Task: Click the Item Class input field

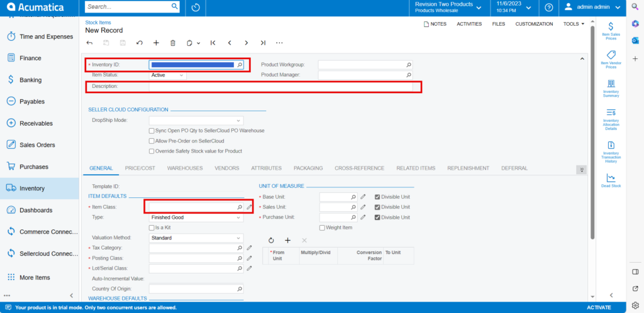Action: [x=196, y=207]
